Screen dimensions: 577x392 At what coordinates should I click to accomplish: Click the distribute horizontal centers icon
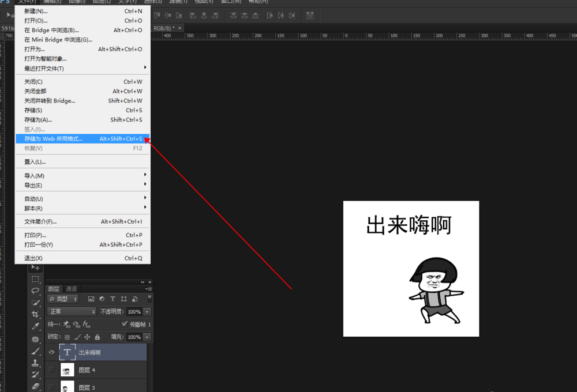tap(281, 16)
